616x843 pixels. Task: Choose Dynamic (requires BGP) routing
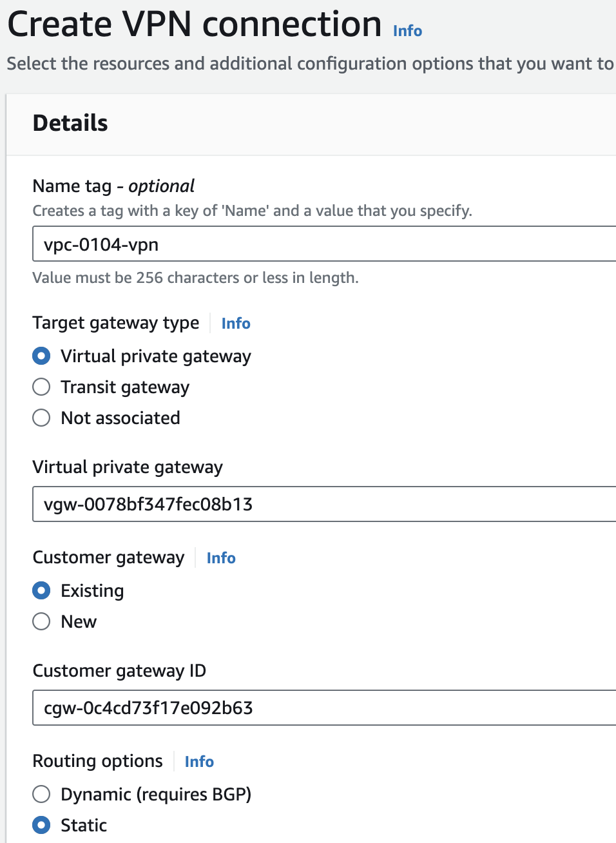pos(41,795)
